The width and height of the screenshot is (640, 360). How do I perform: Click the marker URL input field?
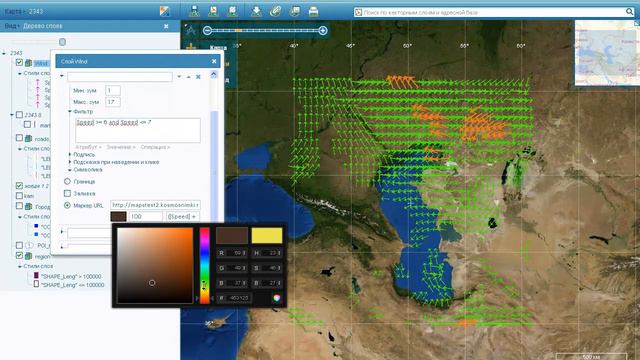pyautogui.click(x=155, y=205)
